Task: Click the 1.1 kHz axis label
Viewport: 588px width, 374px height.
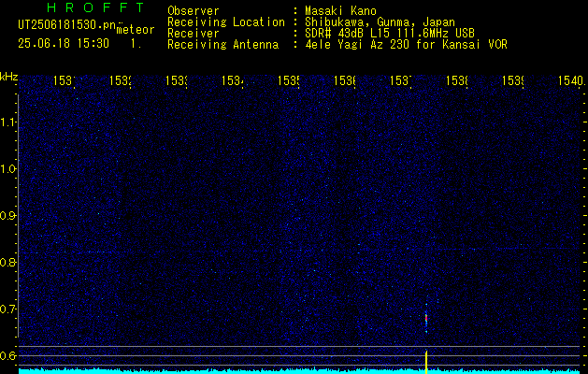Action: click(x=8, y=122)
